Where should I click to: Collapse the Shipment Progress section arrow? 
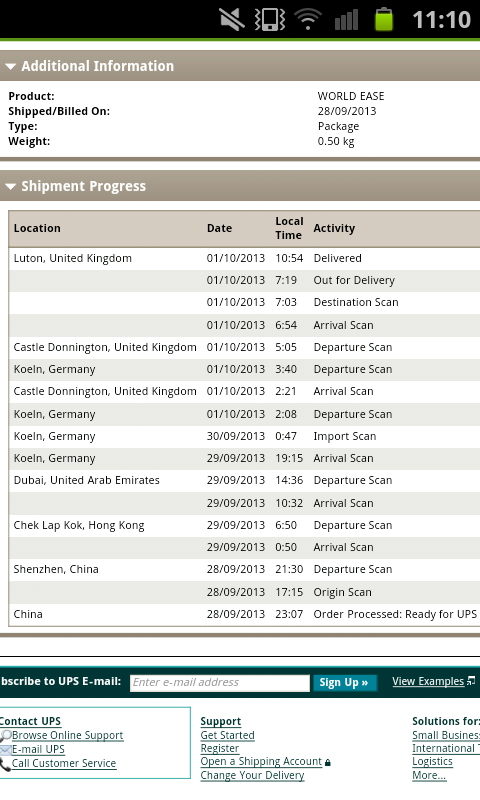click(x=10, y=187)
